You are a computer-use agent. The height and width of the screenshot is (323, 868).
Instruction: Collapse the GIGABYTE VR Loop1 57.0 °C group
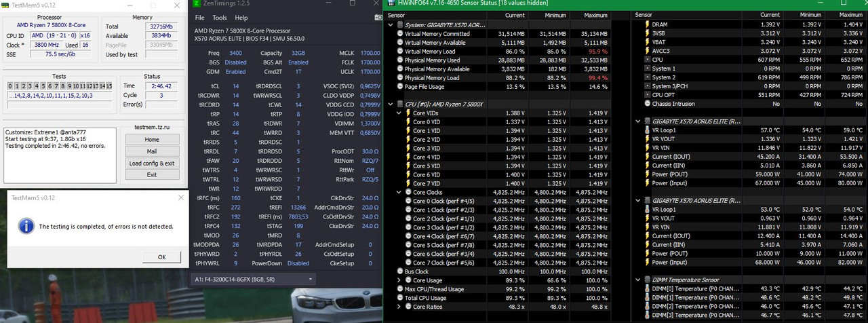click(639, 121)
